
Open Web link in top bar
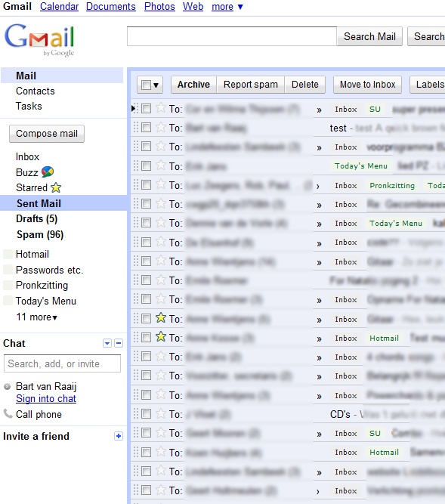coord(193,7)
